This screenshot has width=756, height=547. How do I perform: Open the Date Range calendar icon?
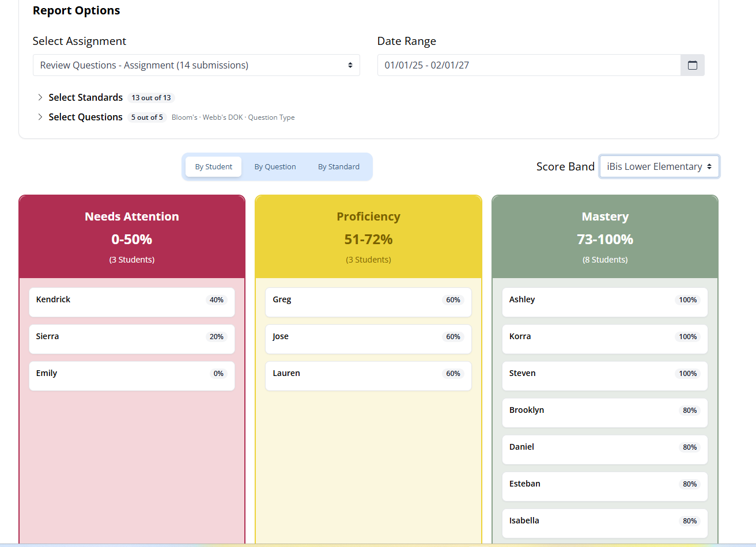tap(693, 65)
